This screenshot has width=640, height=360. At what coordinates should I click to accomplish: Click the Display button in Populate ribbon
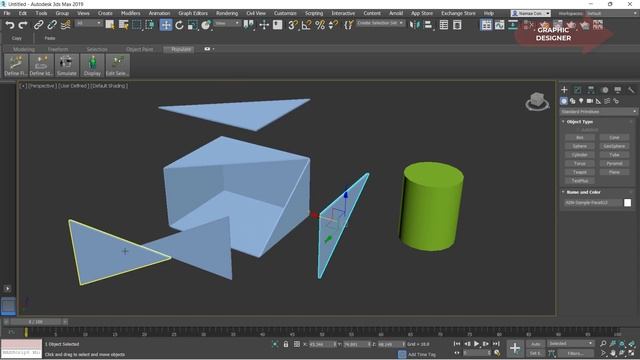pos(92,65)
